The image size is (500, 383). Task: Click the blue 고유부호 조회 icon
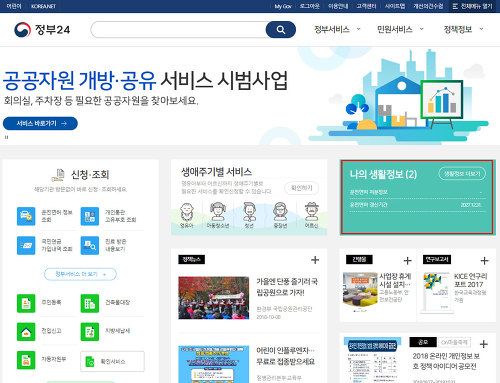point(90,216)
